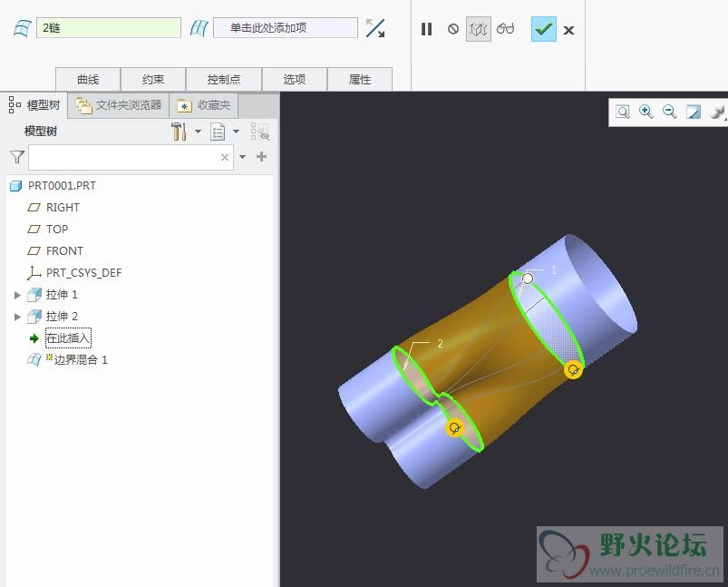Click the extrude icon beside 拉伸 2

(34, 317)
